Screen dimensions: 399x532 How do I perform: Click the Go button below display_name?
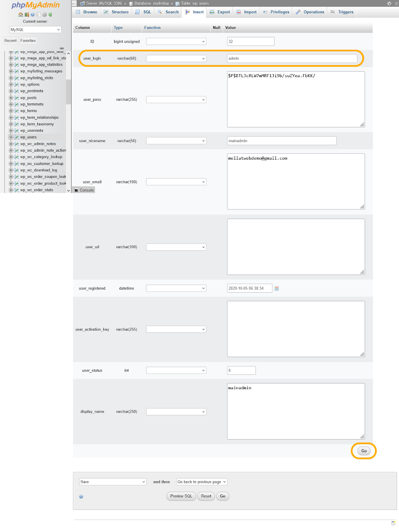(364, 451)
